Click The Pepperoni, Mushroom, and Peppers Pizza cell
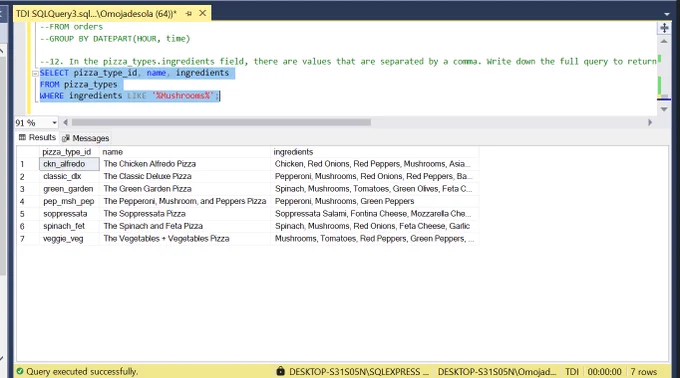The height and width of the screenshot is (378, 680). click(185, 201)
